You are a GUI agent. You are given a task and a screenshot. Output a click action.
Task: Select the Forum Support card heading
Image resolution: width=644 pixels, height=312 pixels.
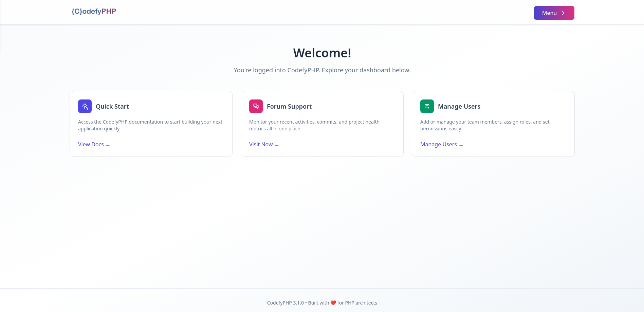click(x=289, y=106)
